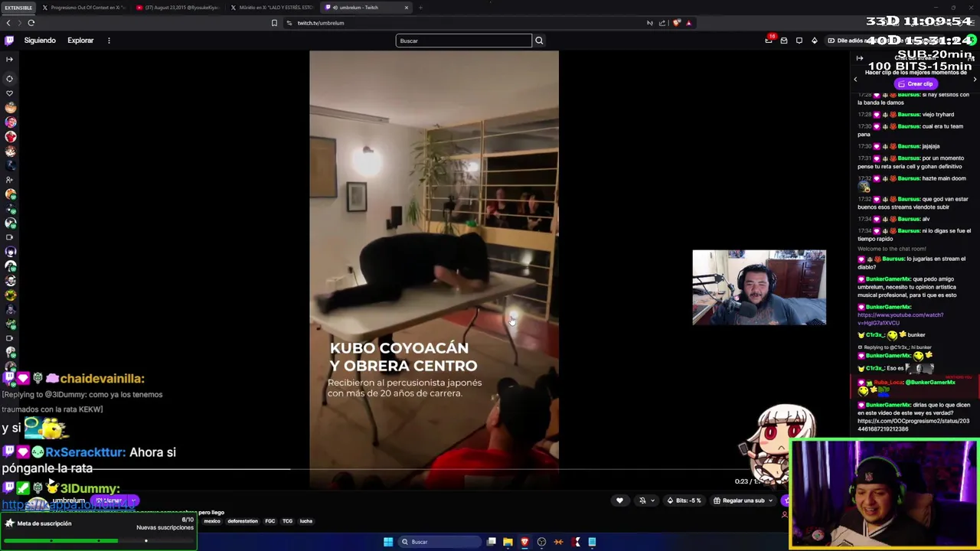This screenshot has height=551, width=980.
Task: Open the notifications inbox with red badge
Action: (x=769, y=40)
